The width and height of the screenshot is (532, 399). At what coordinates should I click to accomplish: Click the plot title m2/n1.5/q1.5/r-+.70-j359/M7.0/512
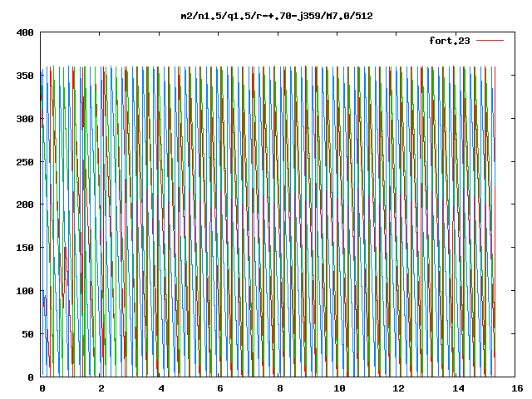277,16
